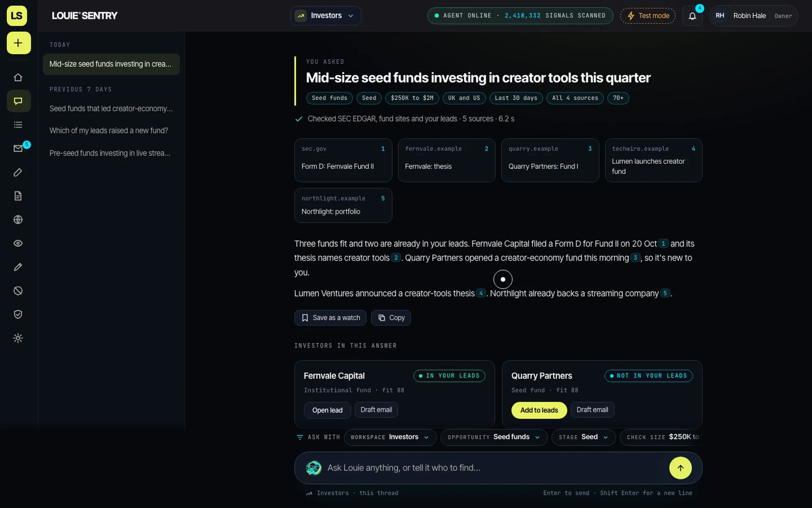Open the mail inbox icon with badge
Image resolution: width=812 pixels, height=508 pixels.
point(18,149)
